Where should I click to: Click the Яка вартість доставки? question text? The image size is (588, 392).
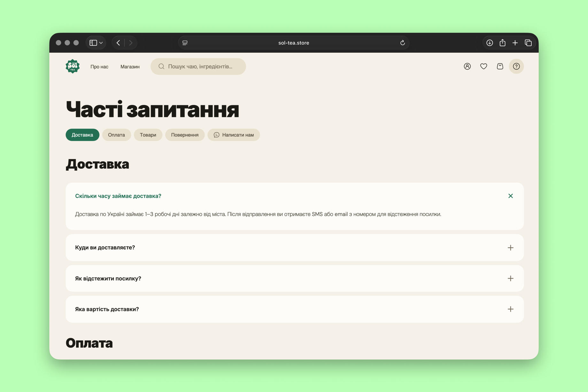tap(107, 309)
